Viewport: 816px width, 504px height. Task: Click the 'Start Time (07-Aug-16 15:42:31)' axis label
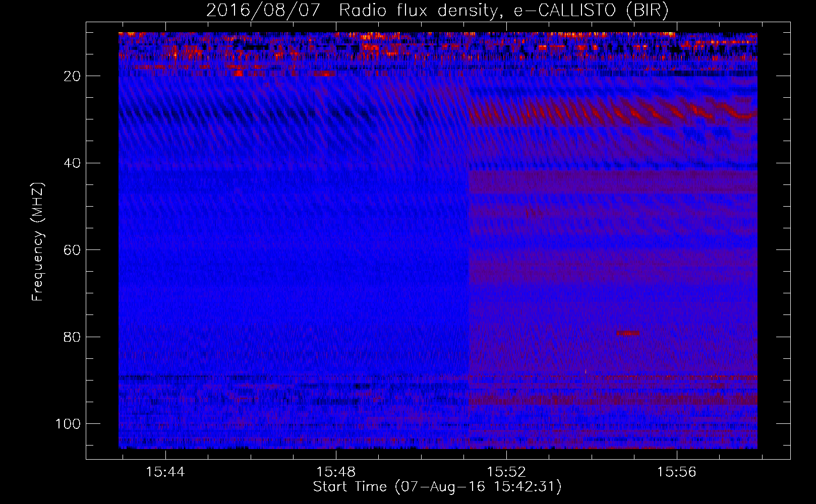(437, 487)
